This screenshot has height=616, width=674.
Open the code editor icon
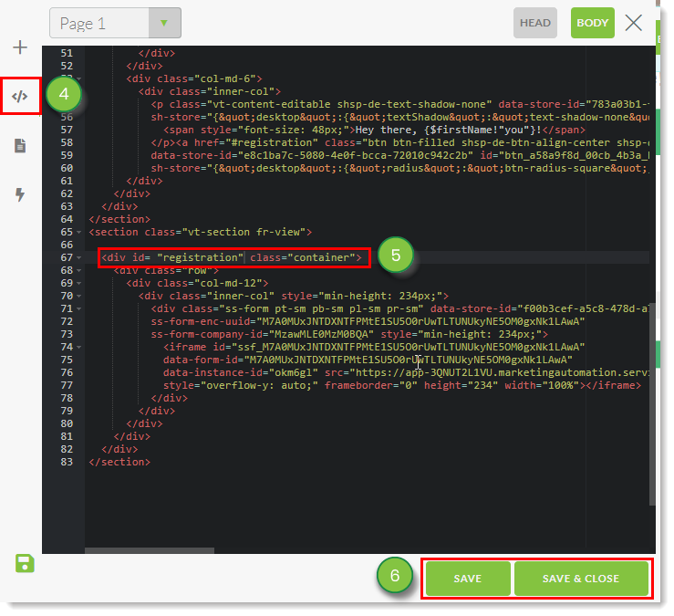point(20,96)
